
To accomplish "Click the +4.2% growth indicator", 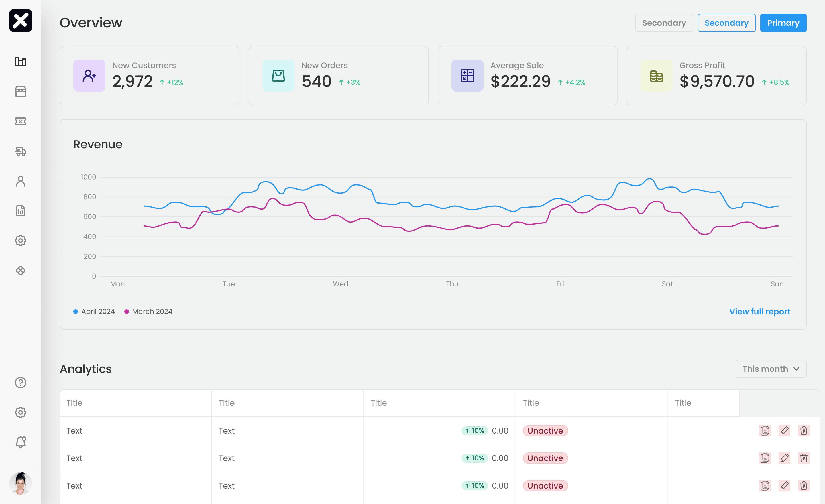I will (x=571, y=82).
